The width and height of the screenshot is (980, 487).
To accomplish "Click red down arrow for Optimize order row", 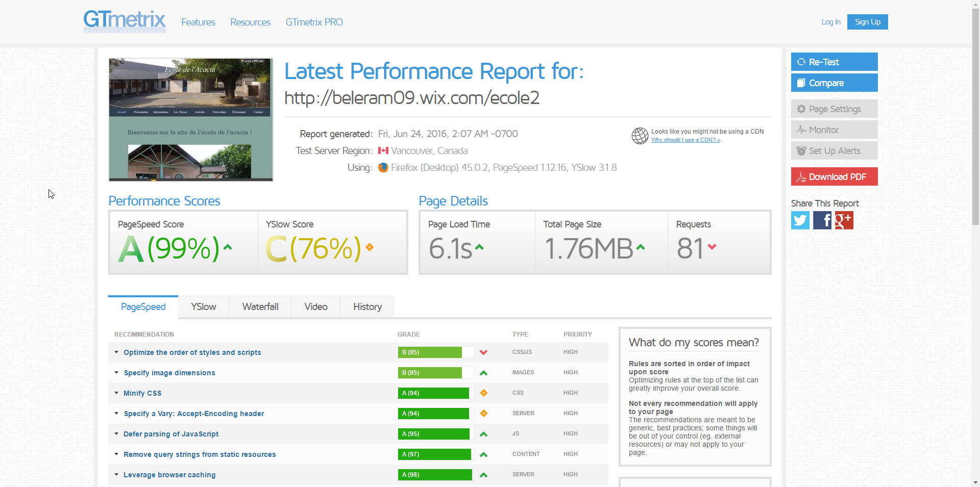I will coord(484,352).
